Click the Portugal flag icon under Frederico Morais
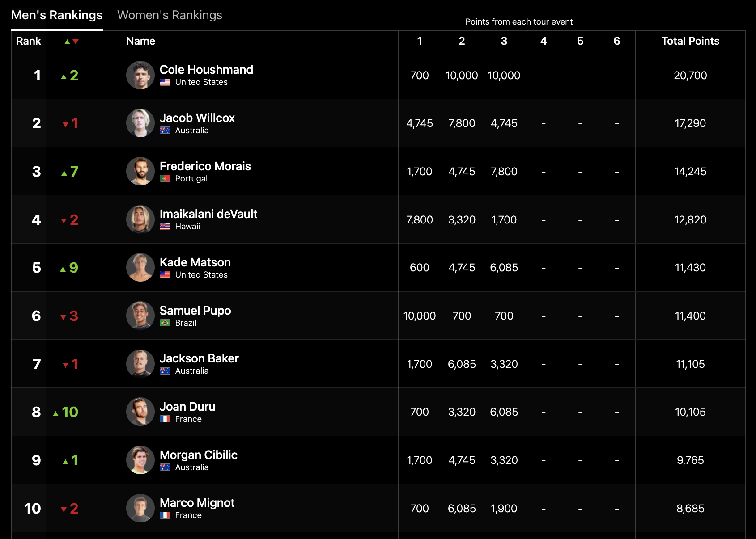 [165, 178]
